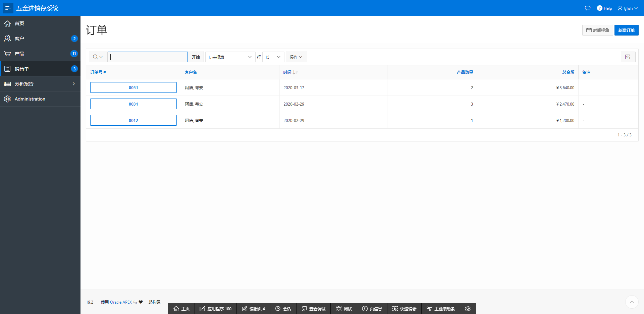Click the Help question mark icon
Image resolution: width=644 pixels, height=314 pixels.
pos(599,8)
